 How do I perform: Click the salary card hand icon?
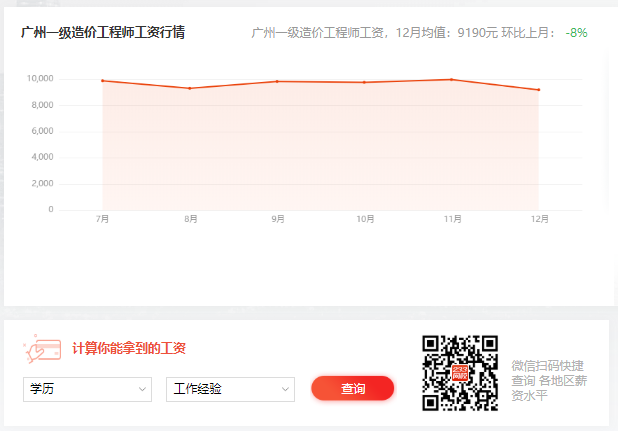pyautogui.click(x=42, y=349)
